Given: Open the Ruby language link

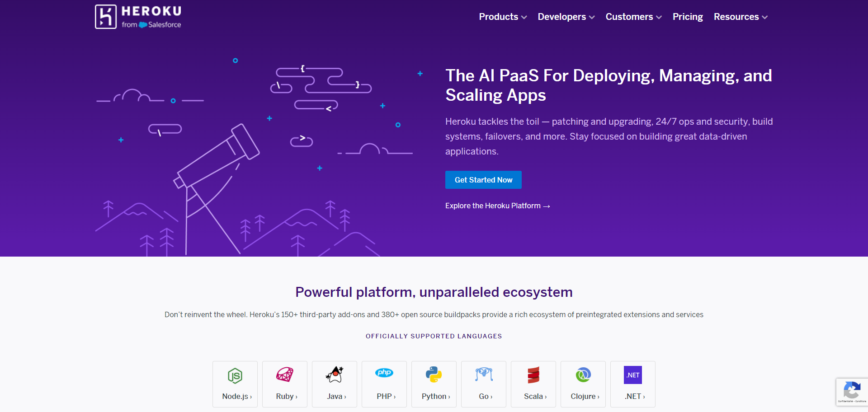Looking at the screenshot, I should (x=285, y=384).
